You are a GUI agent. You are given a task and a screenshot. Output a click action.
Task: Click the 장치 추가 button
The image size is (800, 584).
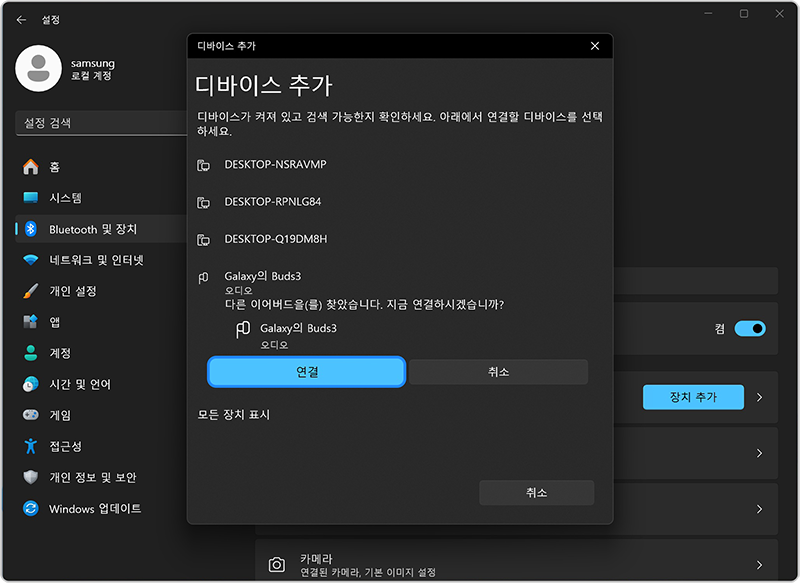pyautogui.click(x=693, y=397)
